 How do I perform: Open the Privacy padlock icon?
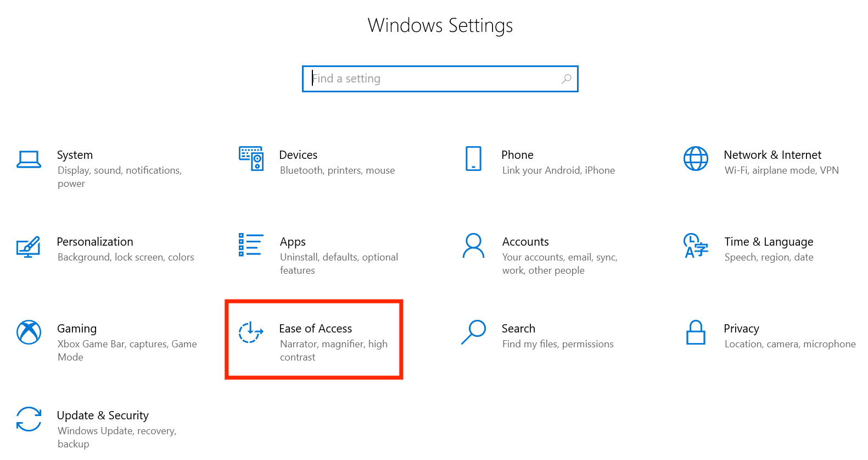696,332
